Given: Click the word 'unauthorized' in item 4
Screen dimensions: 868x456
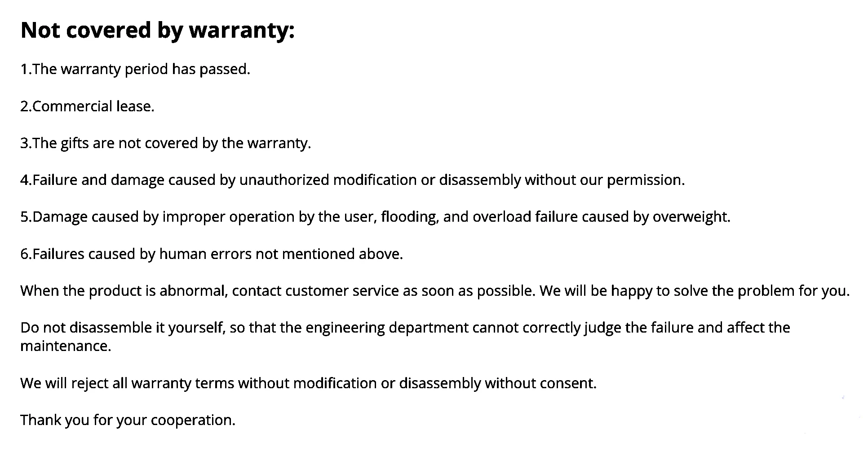Looking at the screenshot, I should (x=284, y=180).
